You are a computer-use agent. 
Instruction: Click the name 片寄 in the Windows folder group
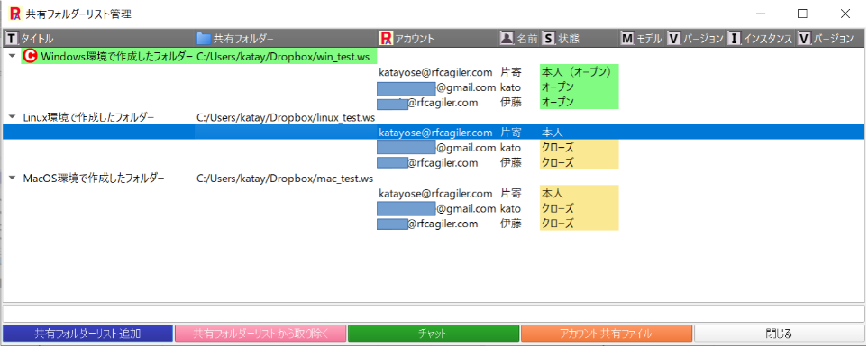(x=511, y=72)
